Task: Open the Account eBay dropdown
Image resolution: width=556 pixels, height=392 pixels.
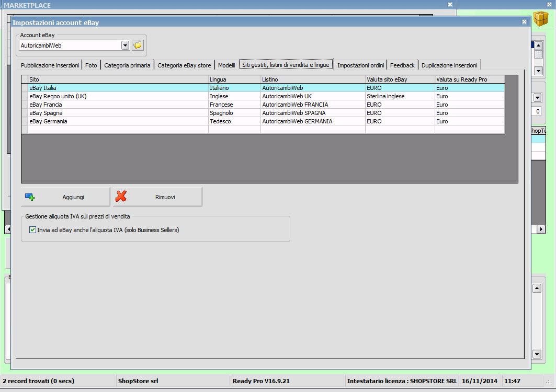Action: pyautogui.click(x=125, y=45)
